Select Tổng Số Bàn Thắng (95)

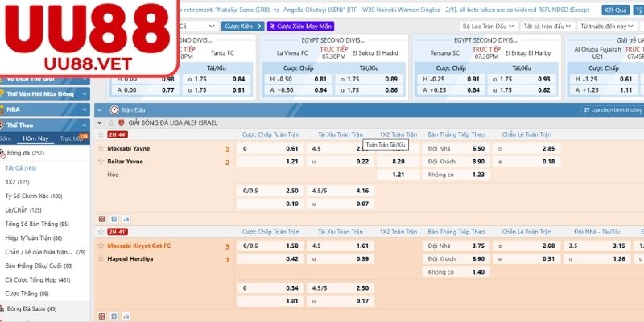pos(37,224)
